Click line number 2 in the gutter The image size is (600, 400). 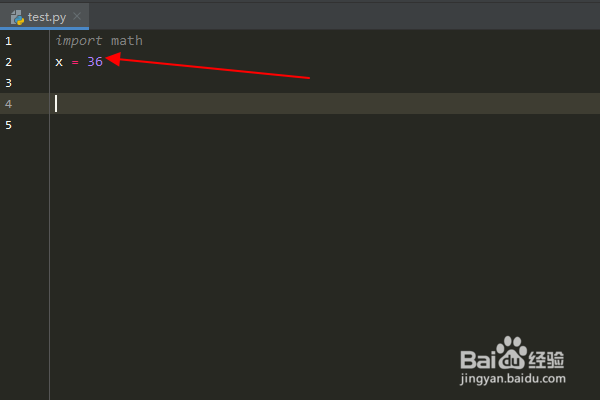(8, 62)
